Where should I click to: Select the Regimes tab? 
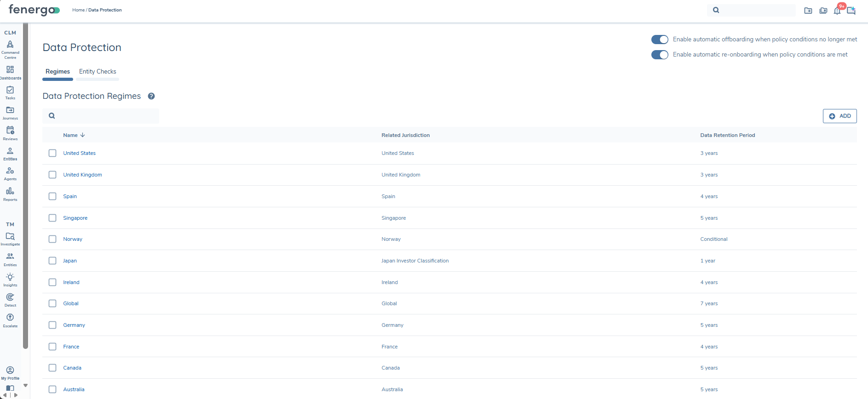(57, 72)
